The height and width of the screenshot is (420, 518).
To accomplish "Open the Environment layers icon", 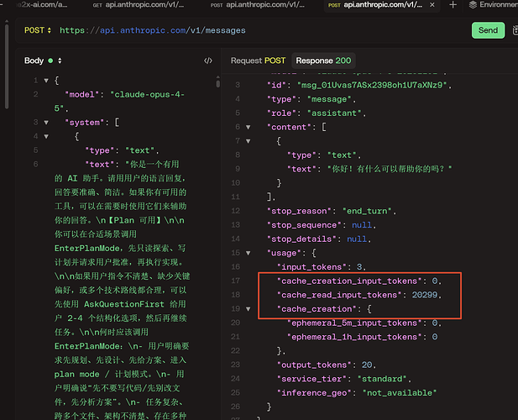I will [x=473, y=5].
